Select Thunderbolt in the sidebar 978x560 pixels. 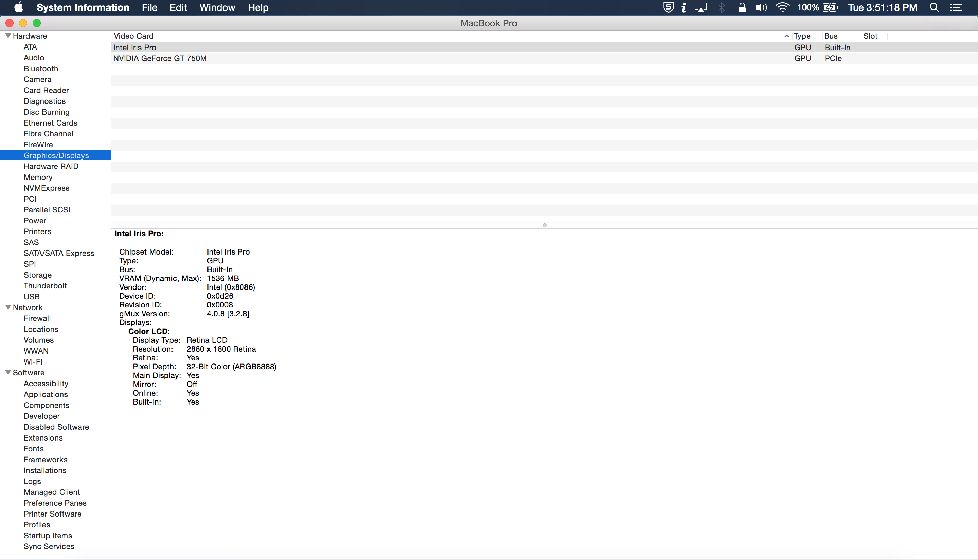[45, 286]
